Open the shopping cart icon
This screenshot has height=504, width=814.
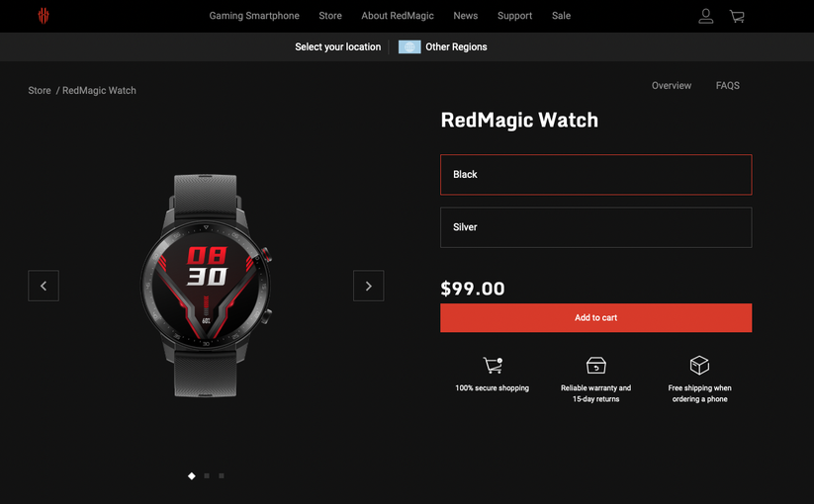pyautogui.click(x=737, y=16)
